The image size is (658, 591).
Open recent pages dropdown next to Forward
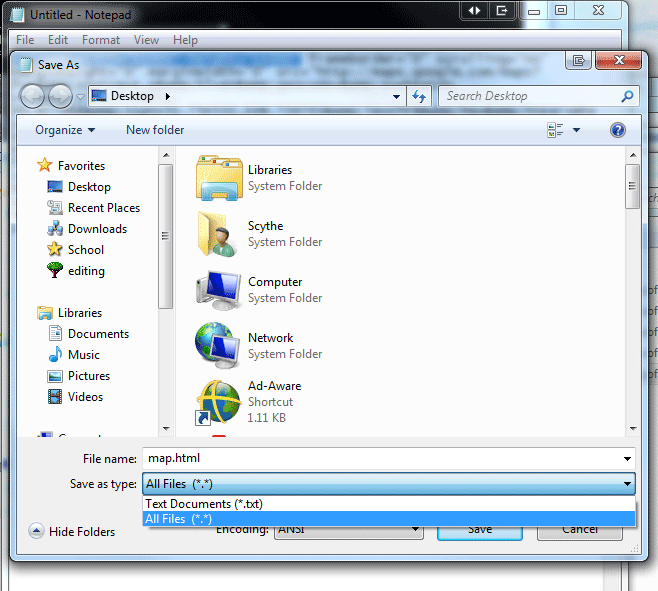81,97
